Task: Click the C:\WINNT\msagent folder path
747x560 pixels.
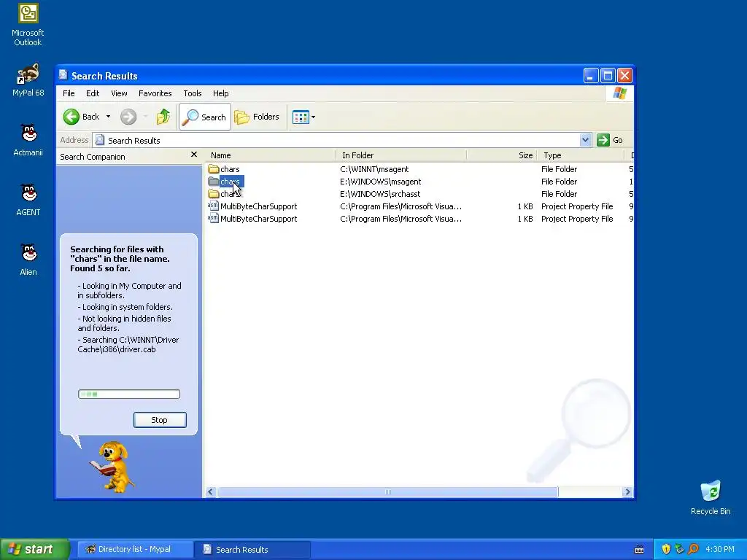Action: [374, 169]
